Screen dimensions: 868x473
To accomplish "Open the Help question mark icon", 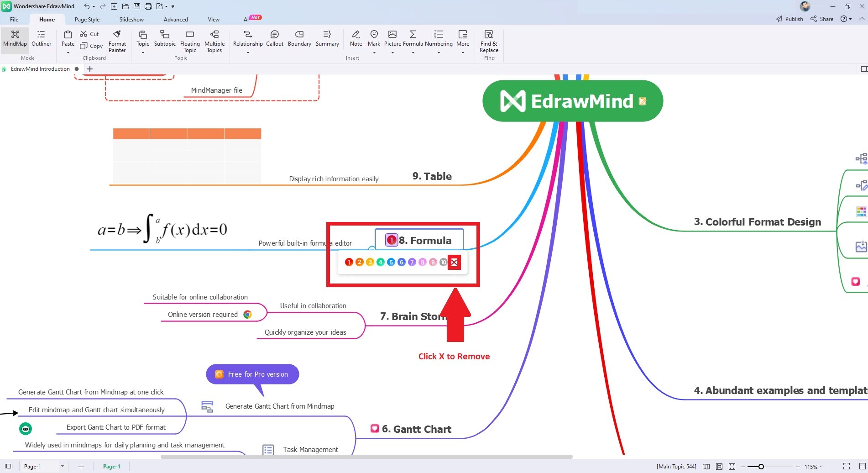I will point(844,19).
